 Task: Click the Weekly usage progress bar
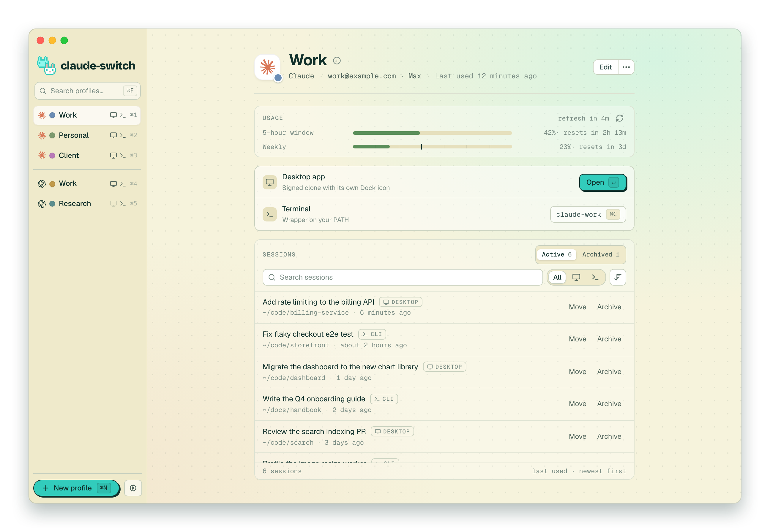pos(432,147)
